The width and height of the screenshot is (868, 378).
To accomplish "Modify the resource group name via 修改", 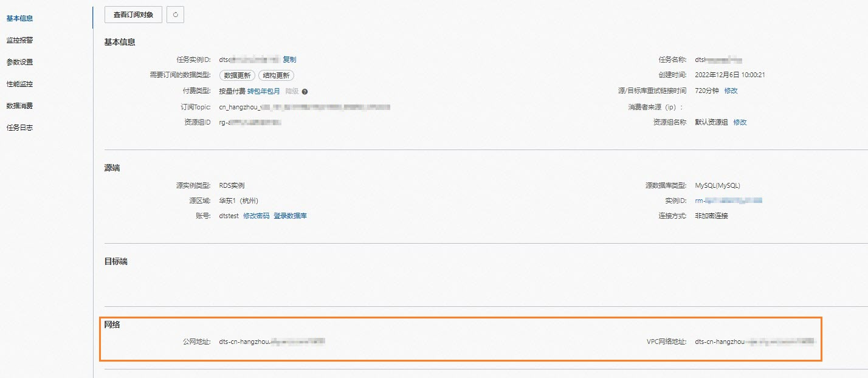I will 740,122.
